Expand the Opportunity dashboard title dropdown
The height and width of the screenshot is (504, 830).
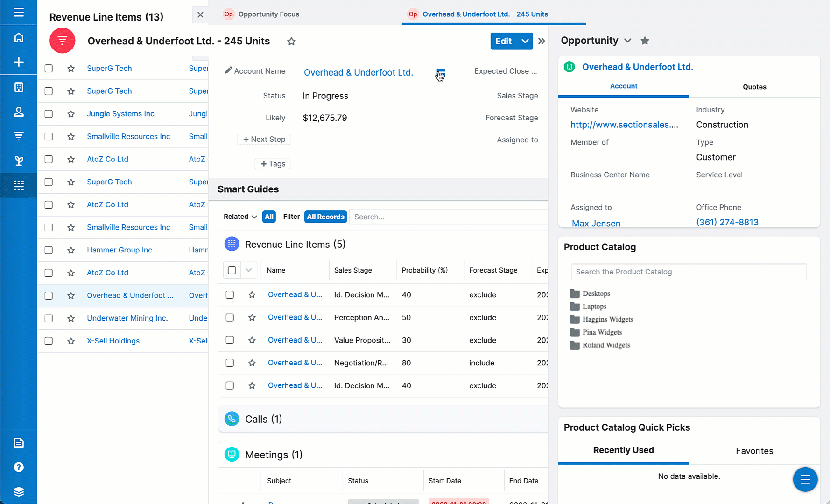click(x=628, y=41)
